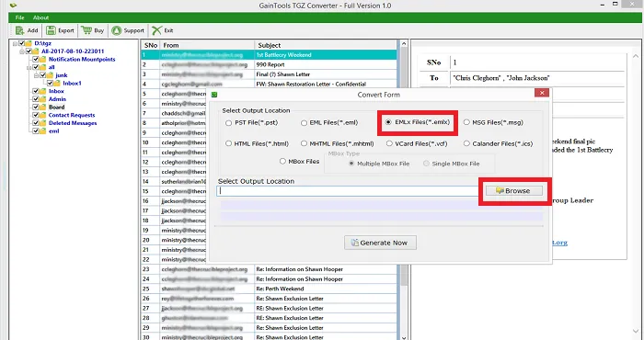
Task: Uncheck the Admin folder checkbox
Action: coord(36,99)
